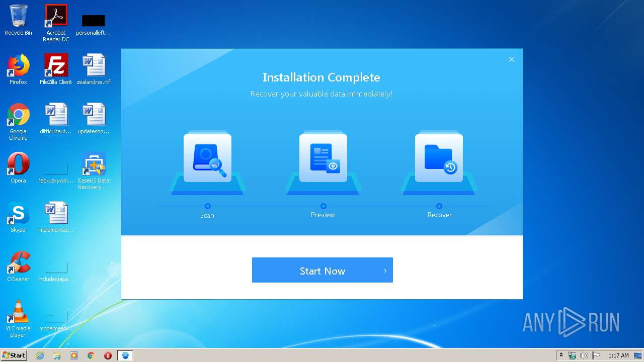Viewport: 644px width, 362px height.
Task: Open FileZilla Client desktop shortcut
Action: [x=56, y=69]
